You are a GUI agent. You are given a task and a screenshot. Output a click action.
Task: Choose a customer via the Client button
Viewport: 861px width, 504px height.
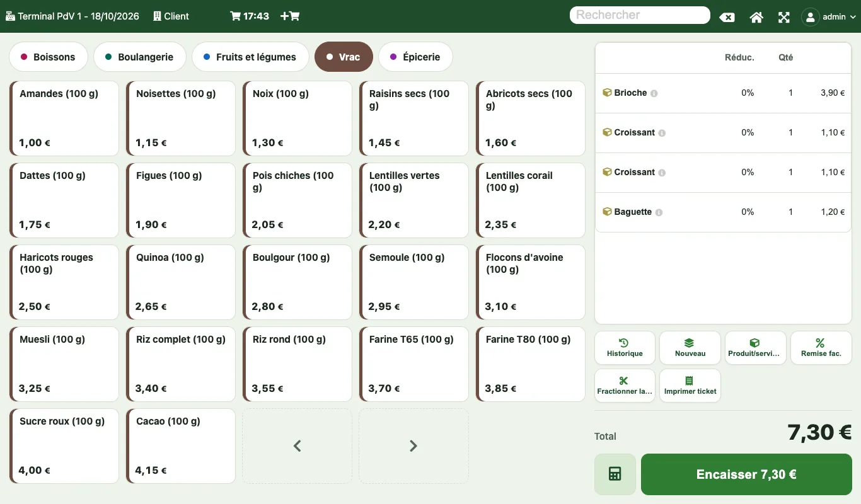click(171, 16)
